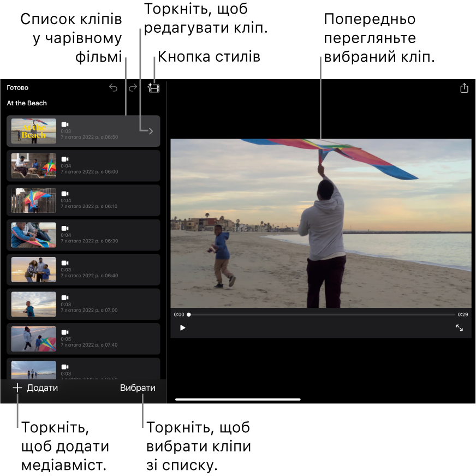The height and width of the screenshot is (476, 476).
Task: Choose the kite clip dated 06:10
Action: click(83, 200)
